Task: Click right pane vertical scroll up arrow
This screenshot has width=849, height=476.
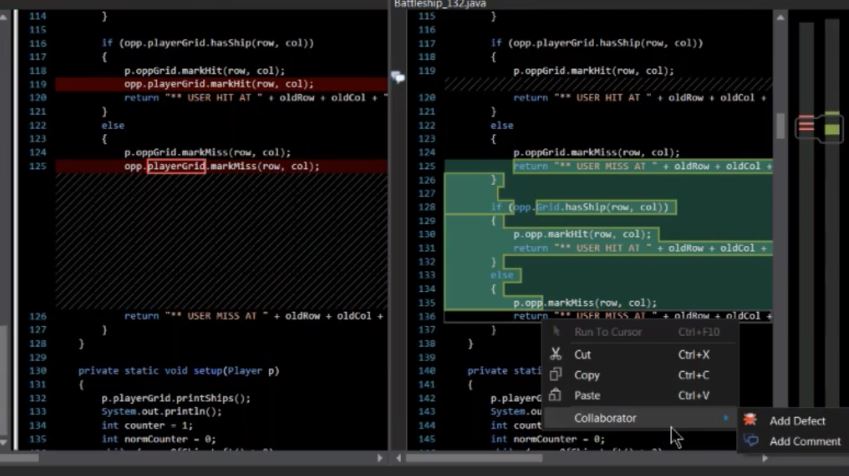Action: [780, 18]
